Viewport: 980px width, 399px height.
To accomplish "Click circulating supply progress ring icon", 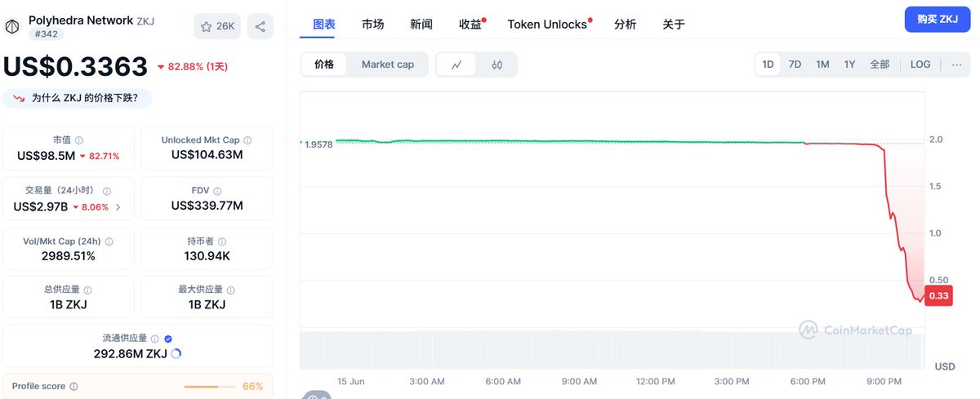I will click(x=176, y=353).
